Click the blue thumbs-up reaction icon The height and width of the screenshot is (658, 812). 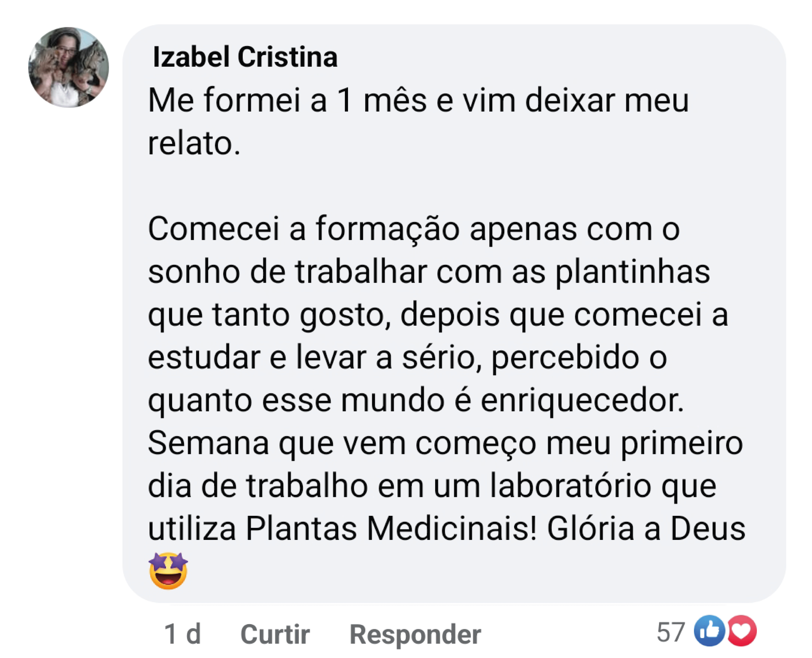click(x=709, y=631)
